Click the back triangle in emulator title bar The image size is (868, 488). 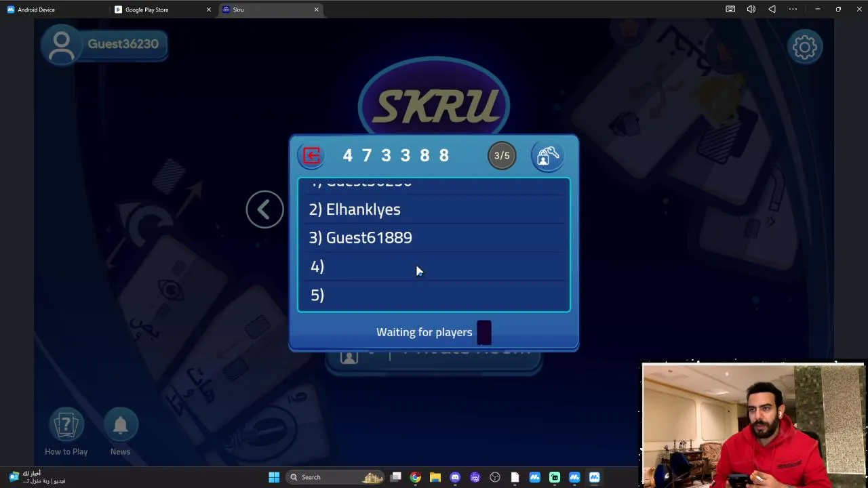772,9
